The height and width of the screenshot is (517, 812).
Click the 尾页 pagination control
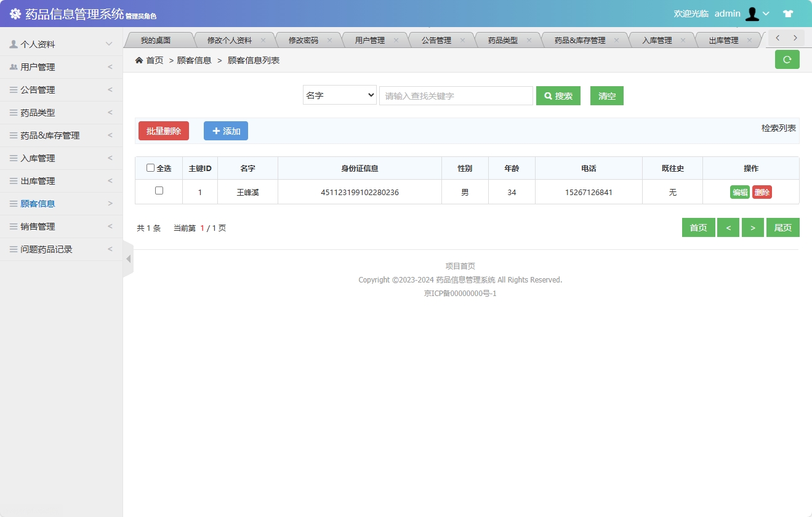[782, 227]
